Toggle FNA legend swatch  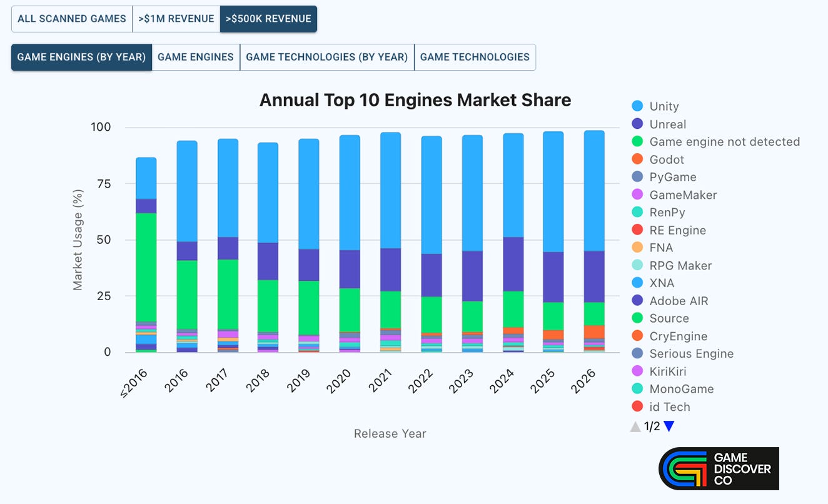point(637,248)
